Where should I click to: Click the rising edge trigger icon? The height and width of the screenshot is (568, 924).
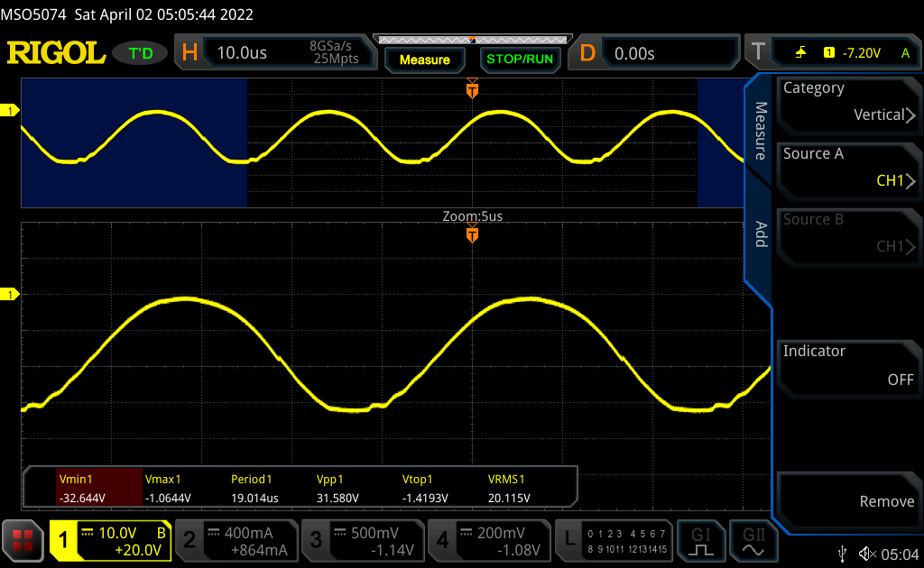[x=800, y=53]
